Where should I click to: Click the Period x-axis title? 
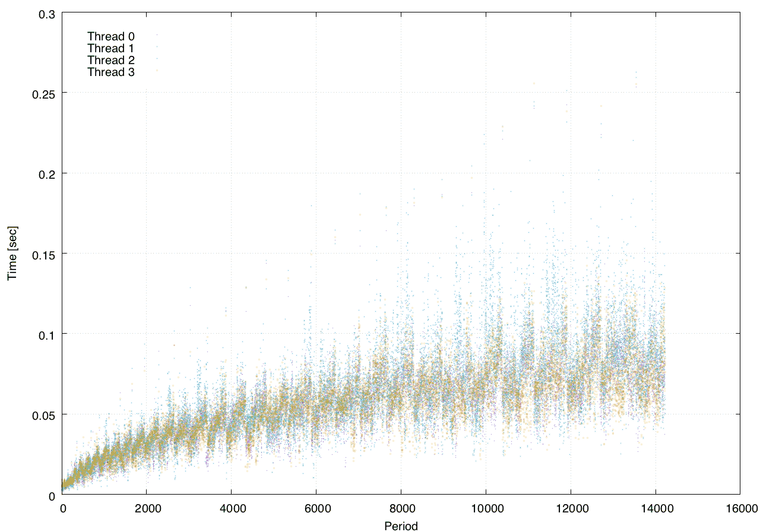(x=401, y=526)
